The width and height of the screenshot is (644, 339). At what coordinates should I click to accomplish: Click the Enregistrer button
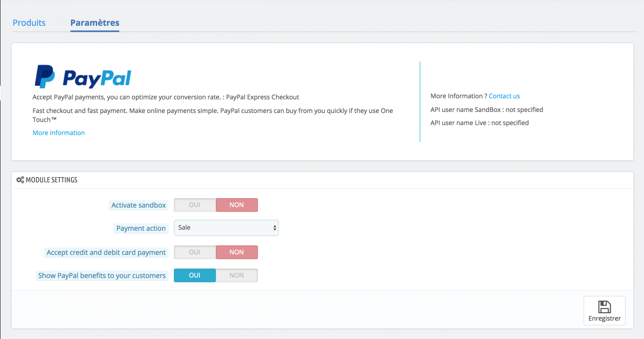(x=604, y=311)
